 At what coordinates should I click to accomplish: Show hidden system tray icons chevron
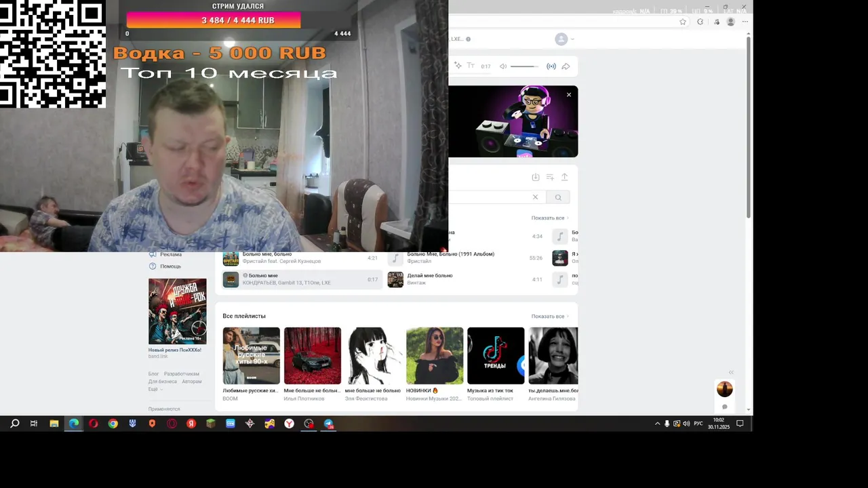coord(657,424)
